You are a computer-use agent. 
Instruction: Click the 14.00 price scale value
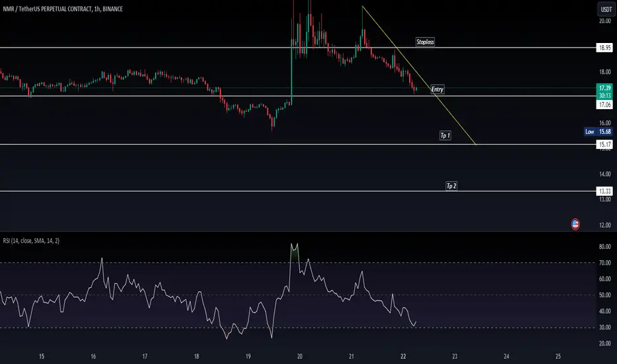(x=605, y=174)
